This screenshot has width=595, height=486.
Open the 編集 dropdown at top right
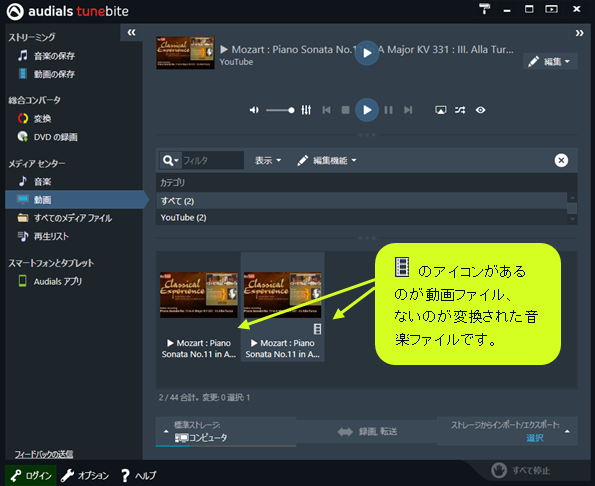point(550,61)
